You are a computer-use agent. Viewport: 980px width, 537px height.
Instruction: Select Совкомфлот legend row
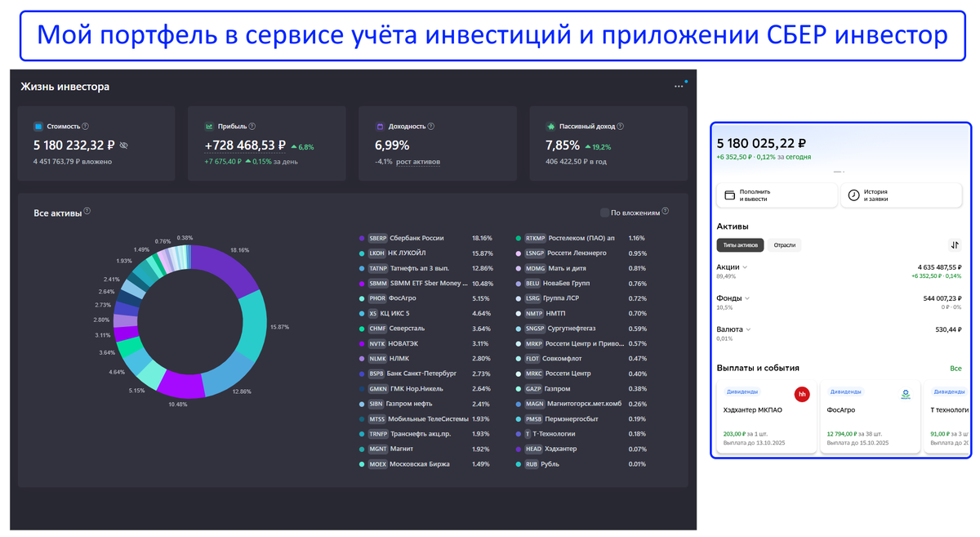pyautogui.click(x=582, y=359)
